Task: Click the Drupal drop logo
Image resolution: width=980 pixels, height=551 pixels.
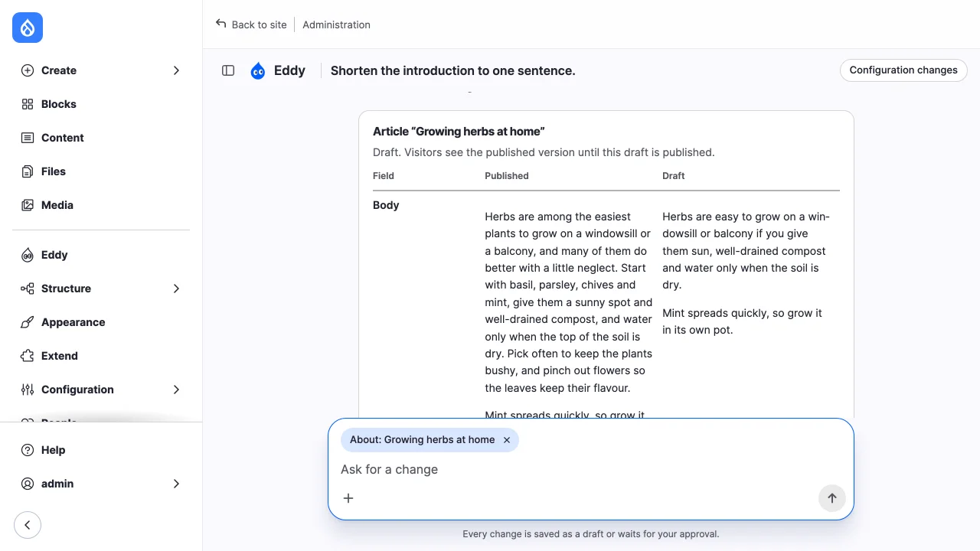Action: [28, 28]
